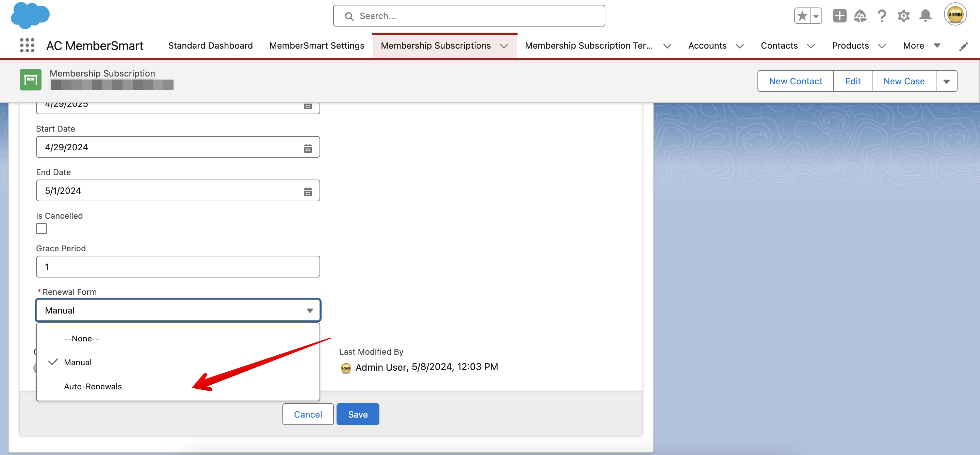
Task: Focus the Grace Period field
Action: click(178, 267)
